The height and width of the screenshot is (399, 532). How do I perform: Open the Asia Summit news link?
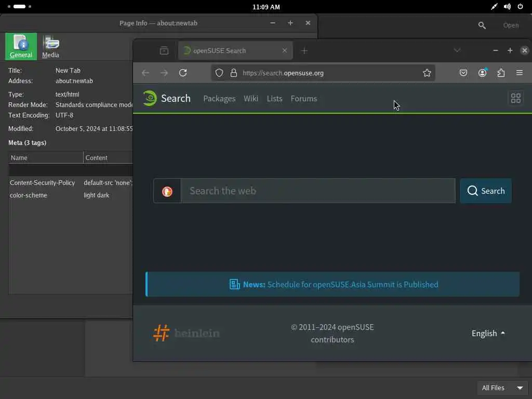[353, 284]
